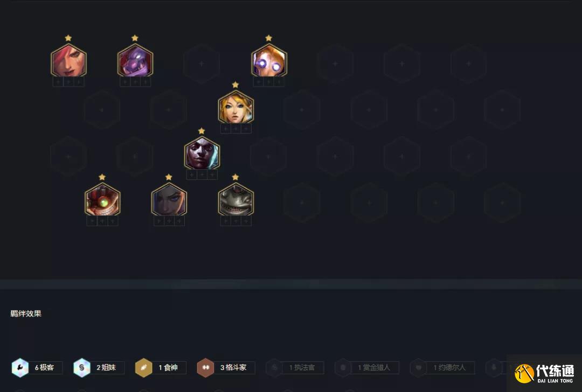Click the red mech green-eye champion

point(102,200)
